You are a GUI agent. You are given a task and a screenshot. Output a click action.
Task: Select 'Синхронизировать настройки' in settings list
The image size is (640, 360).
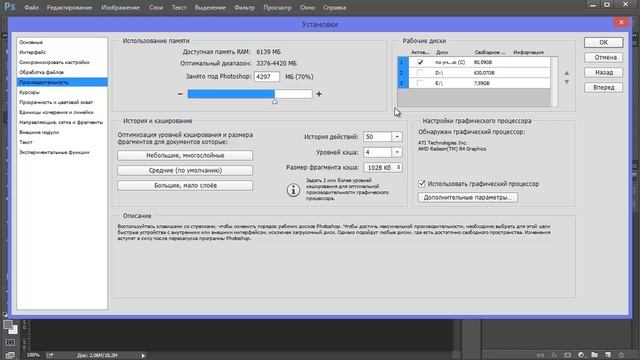point(62,62)
